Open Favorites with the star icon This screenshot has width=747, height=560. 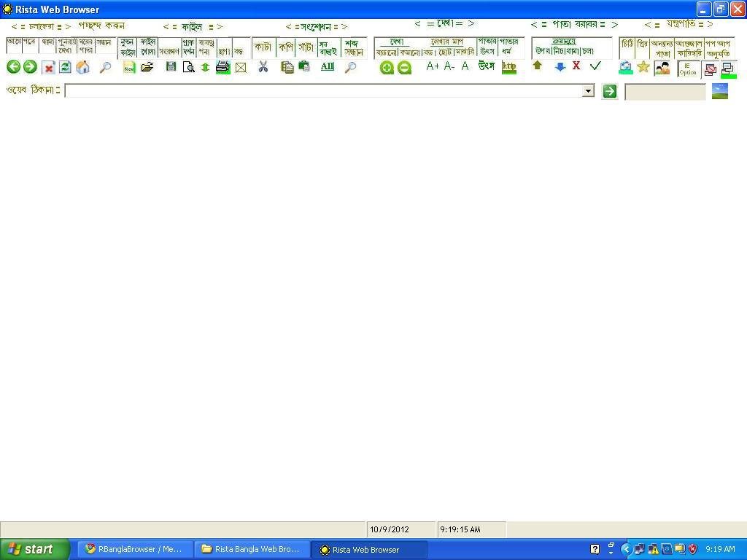point(643,67)
